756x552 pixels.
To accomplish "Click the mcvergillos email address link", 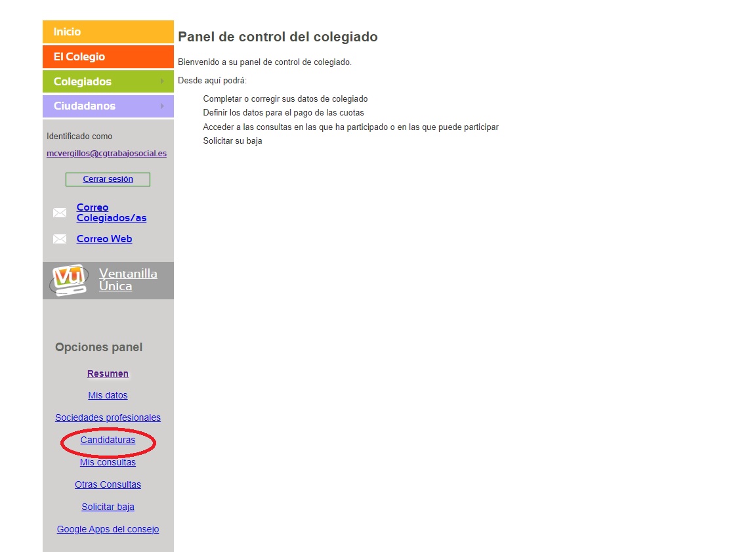I will (106, 154).
